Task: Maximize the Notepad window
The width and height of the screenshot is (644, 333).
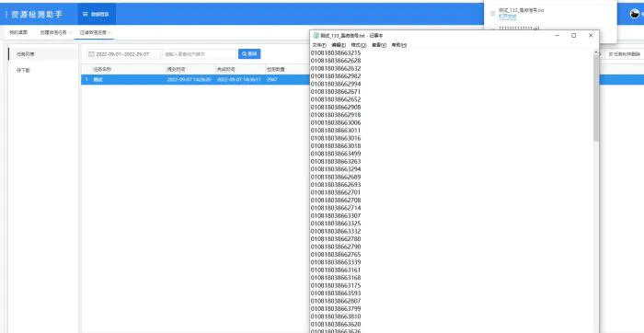Action: tap(574, 36)
